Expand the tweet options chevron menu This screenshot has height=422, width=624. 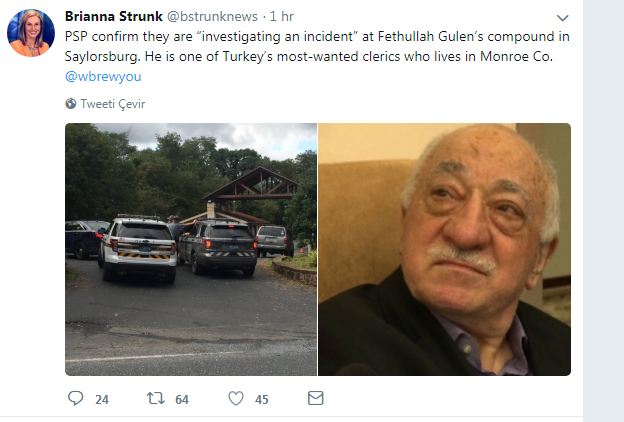[x=562, y=18]
